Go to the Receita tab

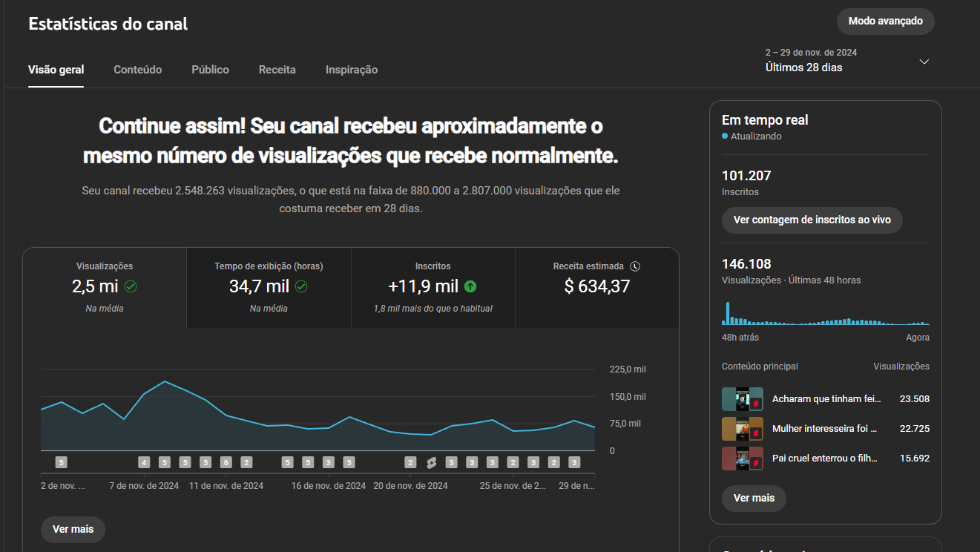click(x=277, y=70)
